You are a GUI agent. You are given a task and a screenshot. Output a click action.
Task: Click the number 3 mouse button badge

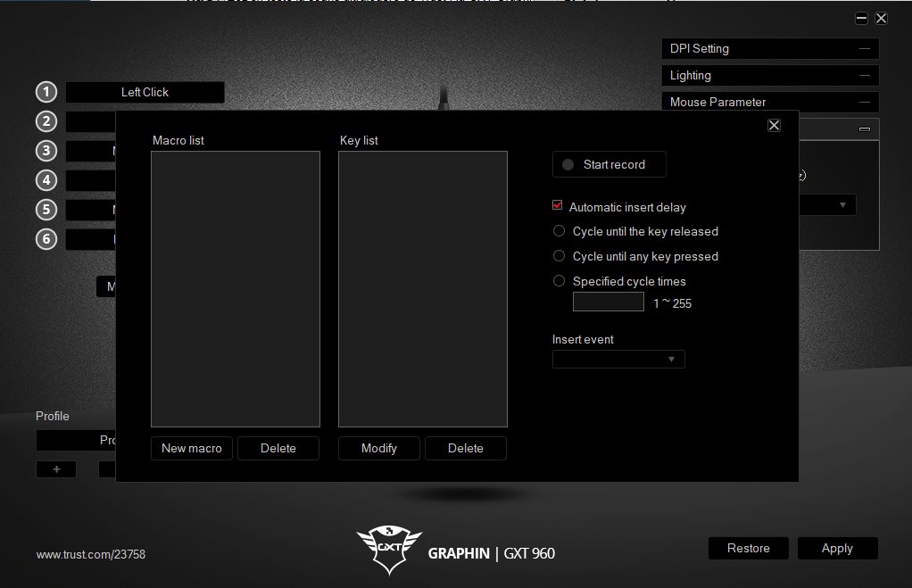(46, 151)
